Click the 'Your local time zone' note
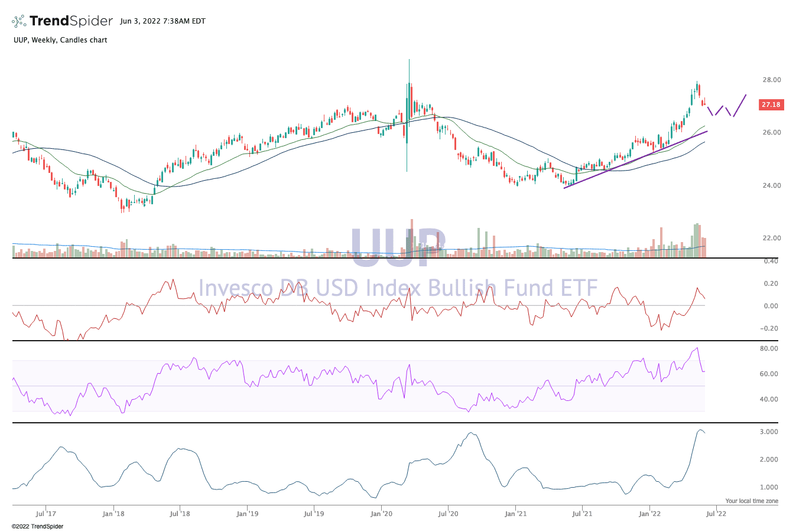The height and width of the screenshot is (532, 796). pyautogui.click(x=752, y=501)
